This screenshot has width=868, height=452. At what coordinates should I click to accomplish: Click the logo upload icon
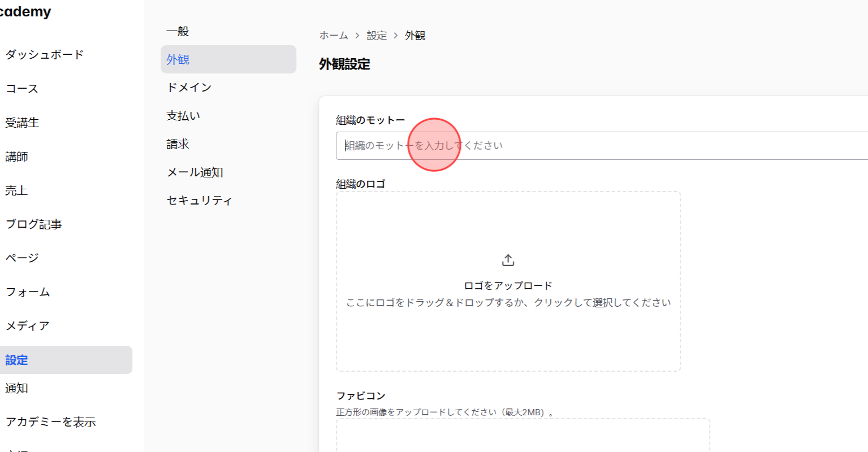coord(507,259)
